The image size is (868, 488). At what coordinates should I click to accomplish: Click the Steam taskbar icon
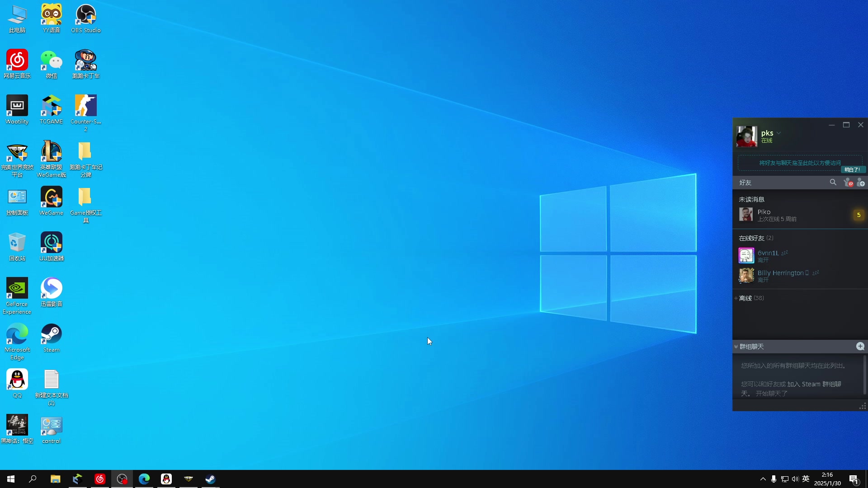click(210, 479)
